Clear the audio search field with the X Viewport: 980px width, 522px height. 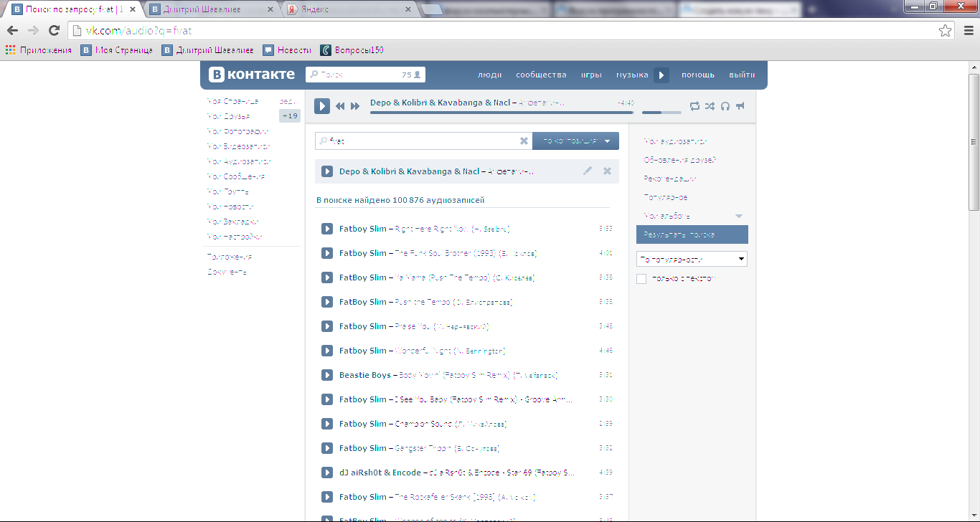coord(524,141)
